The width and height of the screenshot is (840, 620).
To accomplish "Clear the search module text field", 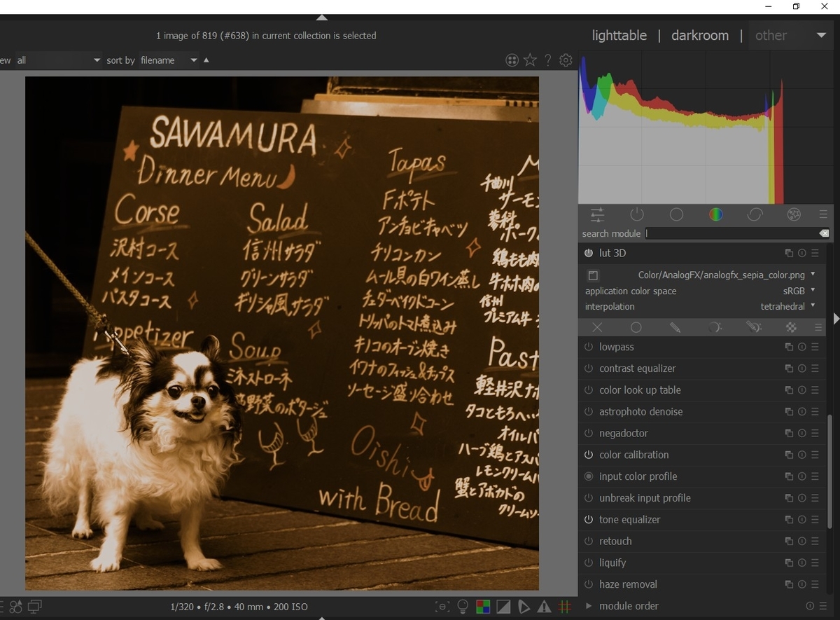I will tap(824, 233).
